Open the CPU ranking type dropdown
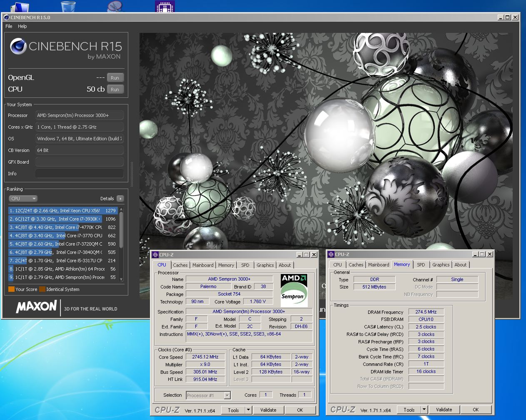Viewport: 526px width, 420px height. (23, 199)
